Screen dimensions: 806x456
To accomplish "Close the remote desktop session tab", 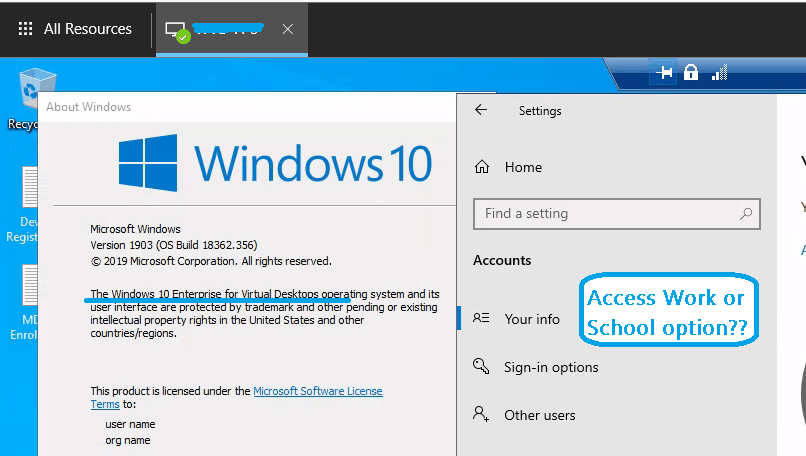I will coord(288,29).
